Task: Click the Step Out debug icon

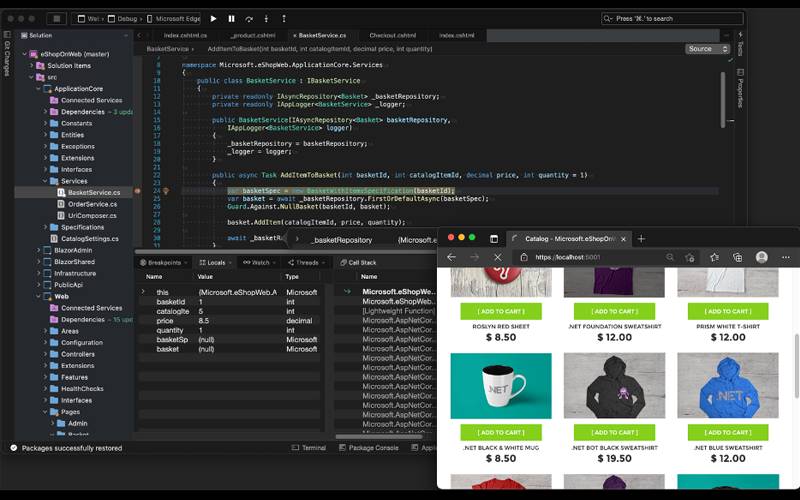Action: tap(284, 18)
